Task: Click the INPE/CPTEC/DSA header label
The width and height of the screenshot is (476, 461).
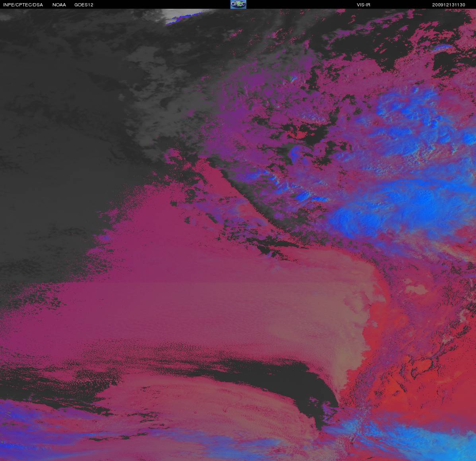Action: click(x=23, y=5)
